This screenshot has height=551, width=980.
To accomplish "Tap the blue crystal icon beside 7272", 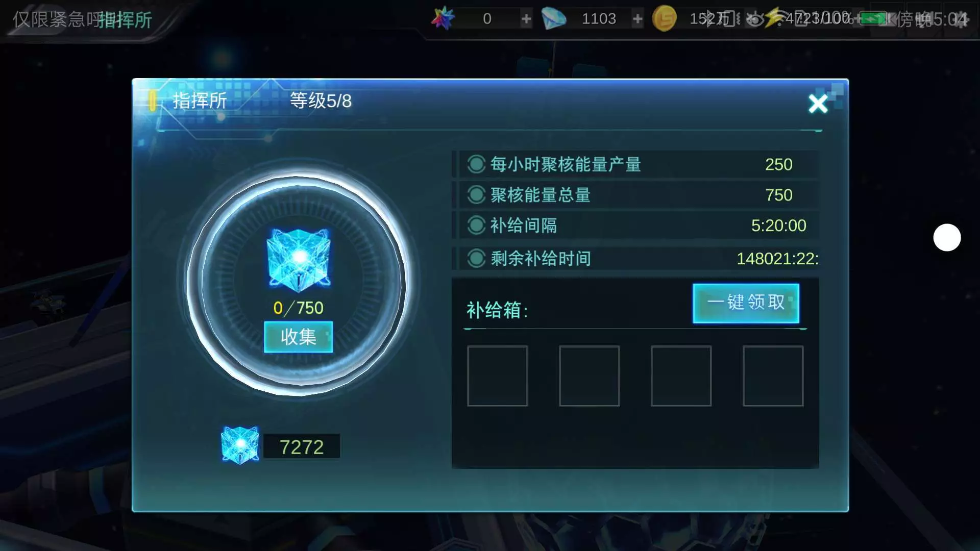I will (x=240, y=445).
